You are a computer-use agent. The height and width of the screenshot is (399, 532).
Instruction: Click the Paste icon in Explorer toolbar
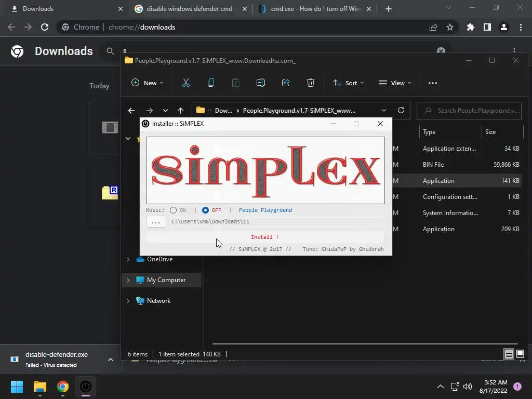pyautogui.click(x=236, y=83)
